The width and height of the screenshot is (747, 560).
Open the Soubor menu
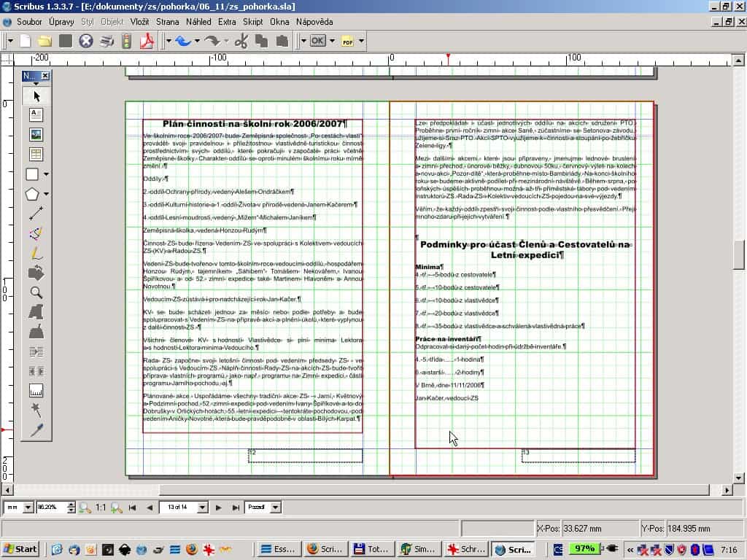[x=29, y=22]
